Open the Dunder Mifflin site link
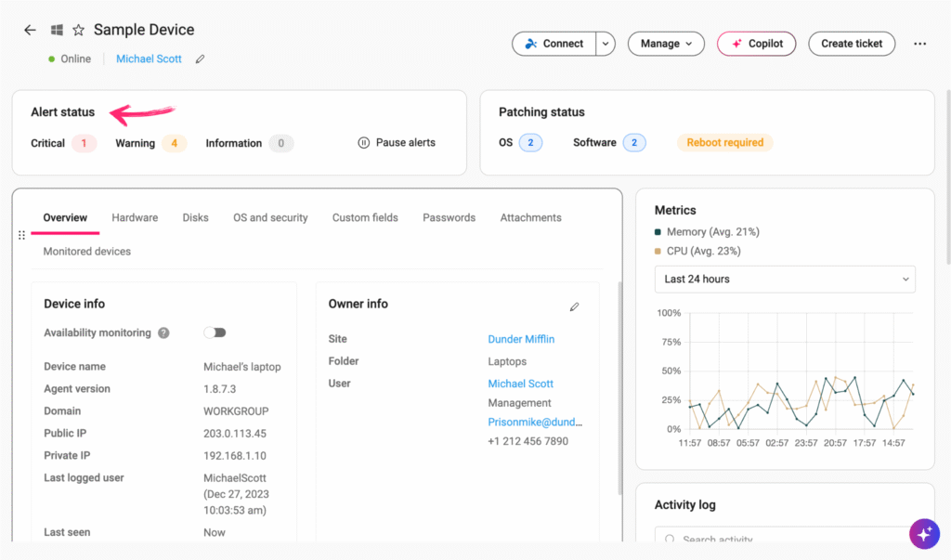 [521, 340]
